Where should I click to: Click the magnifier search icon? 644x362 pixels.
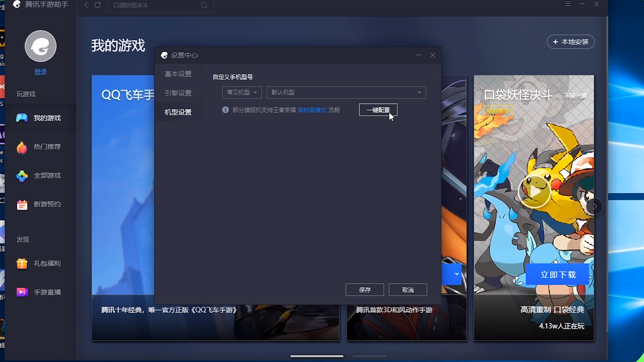click(204, 6)
